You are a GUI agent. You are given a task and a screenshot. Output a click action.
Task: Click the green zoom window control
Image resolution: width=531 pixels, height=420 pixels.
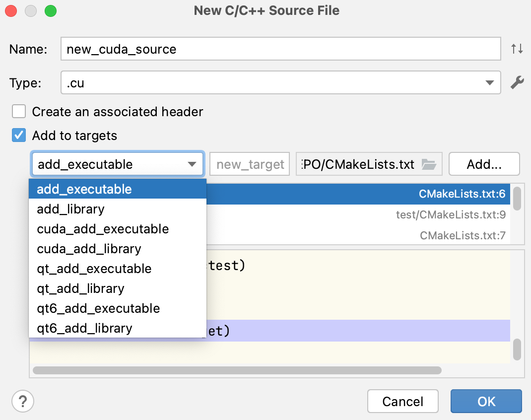coord(49,10)
